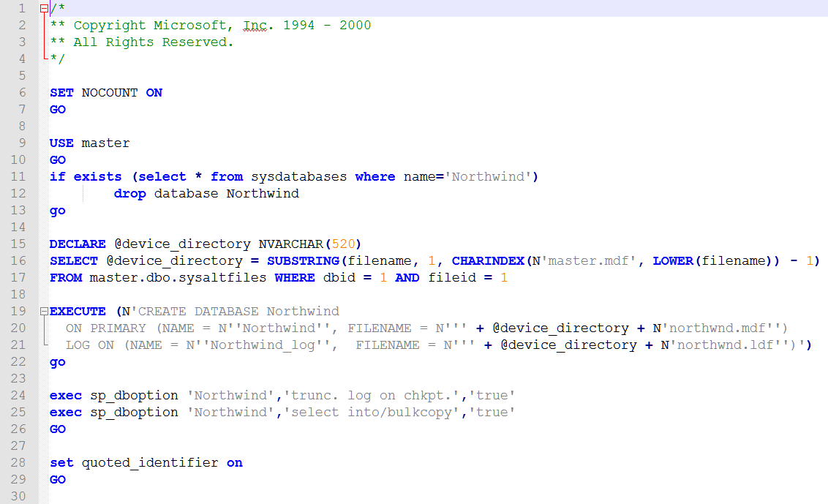Click the NOCOUNT keyword on the SET line
Image resolution: width=828 pixels, height=504 pixels.
tap(110, 93)
